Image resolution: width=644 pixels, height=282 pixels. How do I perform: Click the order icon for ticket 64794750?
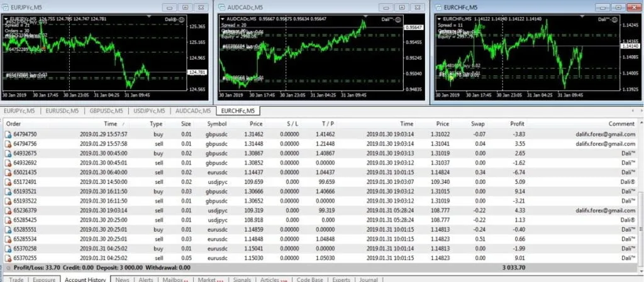click(8, 134)
